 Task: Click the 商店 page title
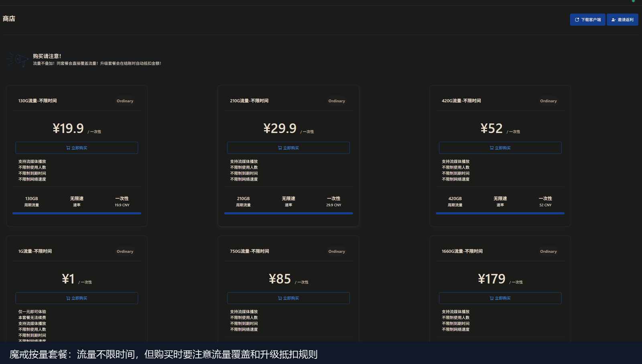pyautogui.click(x=9, y=19)
